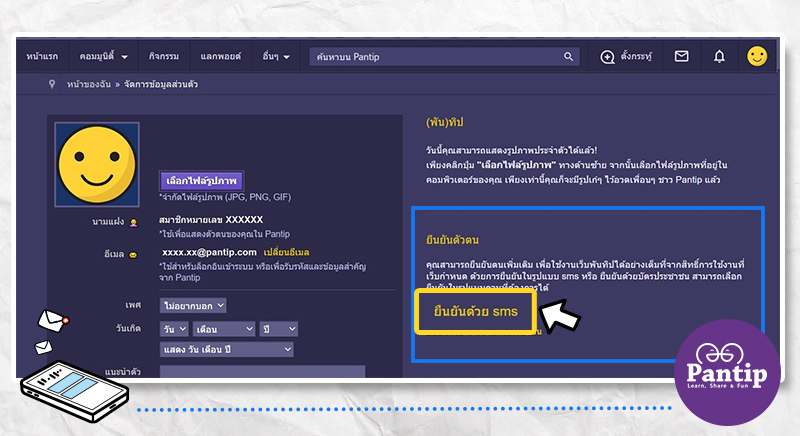Click the envelope icon beside อีเมล label
Image resolution: width=800 pixels, height=436 pixels.
(x=133, y=254)
